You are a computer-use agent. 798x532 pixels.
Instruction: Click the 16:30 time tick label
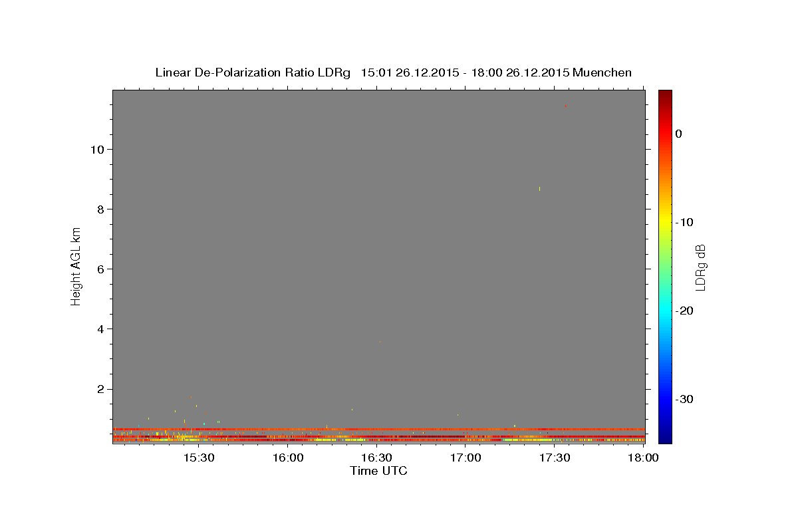coord(376,458)
